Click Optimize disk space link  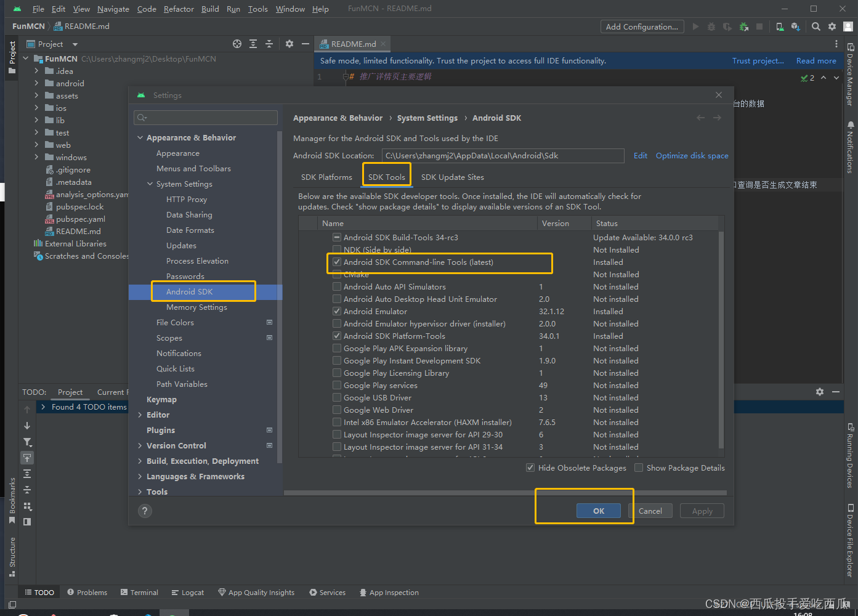click(692, 155)
